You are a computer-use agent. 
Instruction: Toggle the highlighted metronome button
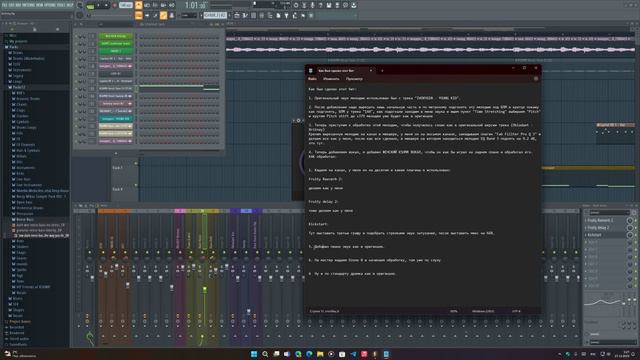point(139,5)
